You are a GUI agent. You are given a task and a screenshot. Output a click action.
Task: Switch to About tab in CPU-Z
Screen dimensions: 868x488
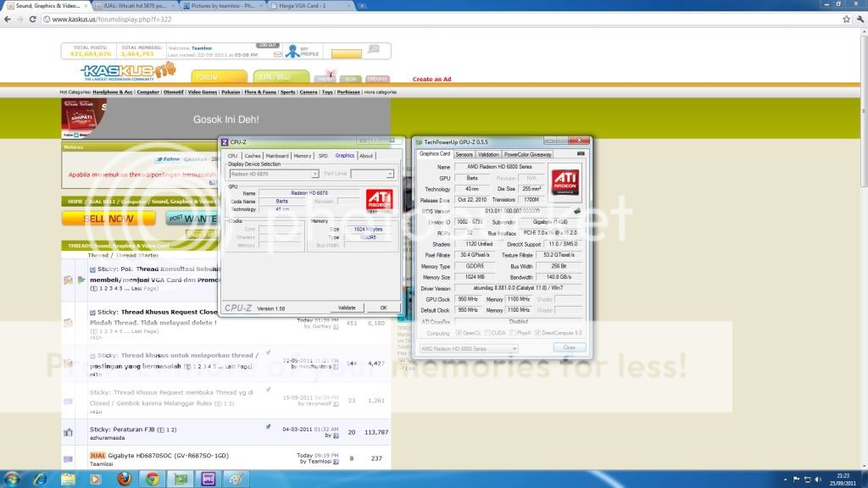(x=366, y=156)
